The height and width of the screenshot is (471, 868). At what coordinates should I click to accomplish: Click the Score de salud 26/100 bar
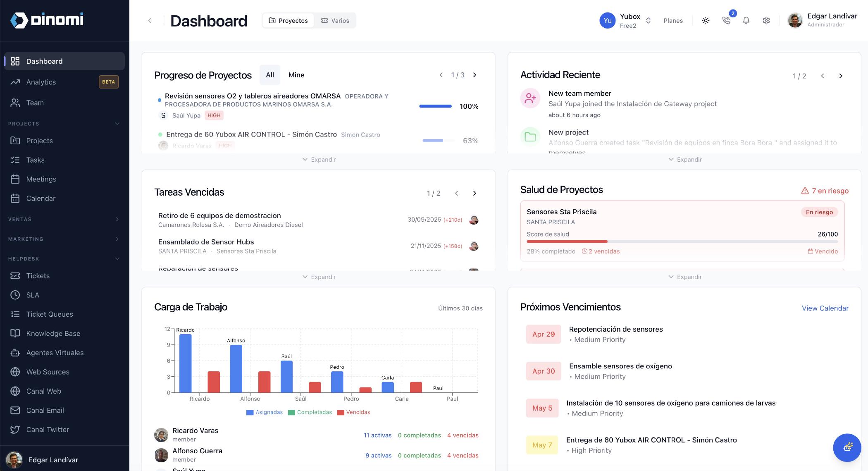(682, 241)
